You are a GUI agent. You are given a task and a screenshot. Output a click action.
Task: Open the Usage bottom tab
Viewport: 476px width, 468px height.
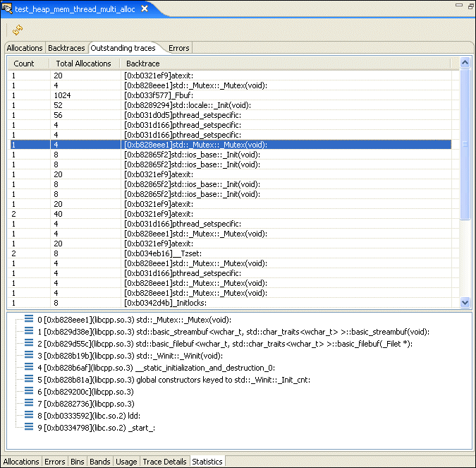pyautogui.click(x=126, y=462)
